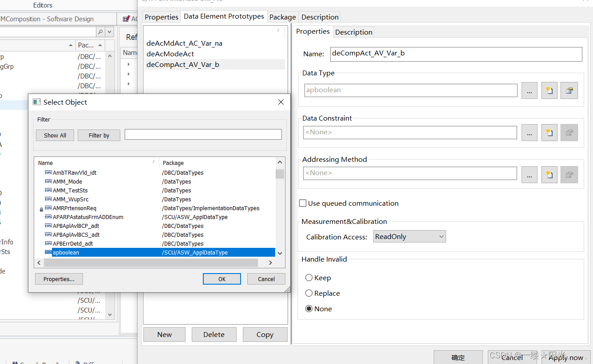The width and height of the screenshot is (593, 364).
Task: Browse Addressing Method options via ellipsis button
Action: tap(529, 174)
